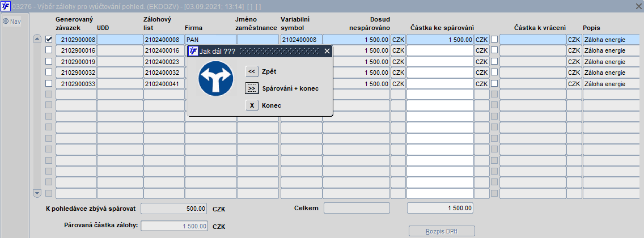
Task: Click Spárování + konec arrow button
Action: point(252,88)
